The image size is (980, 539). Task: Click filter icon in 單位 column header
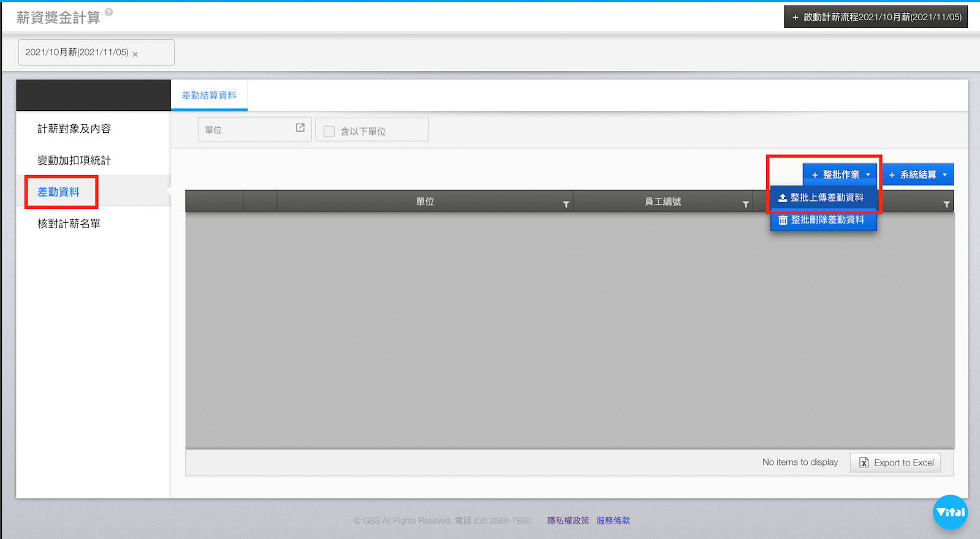(x=566, y=205)
